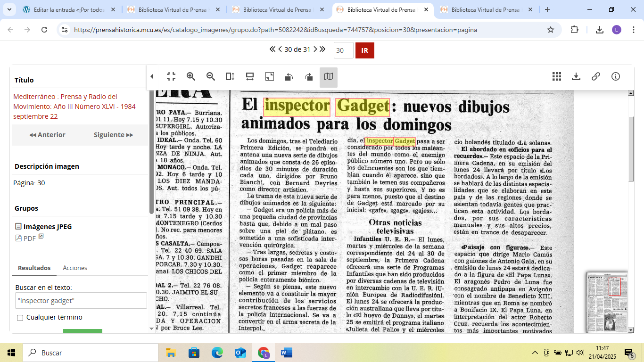Jump to the last page
This screenshot has height=362, width=644.
point(322,49)
